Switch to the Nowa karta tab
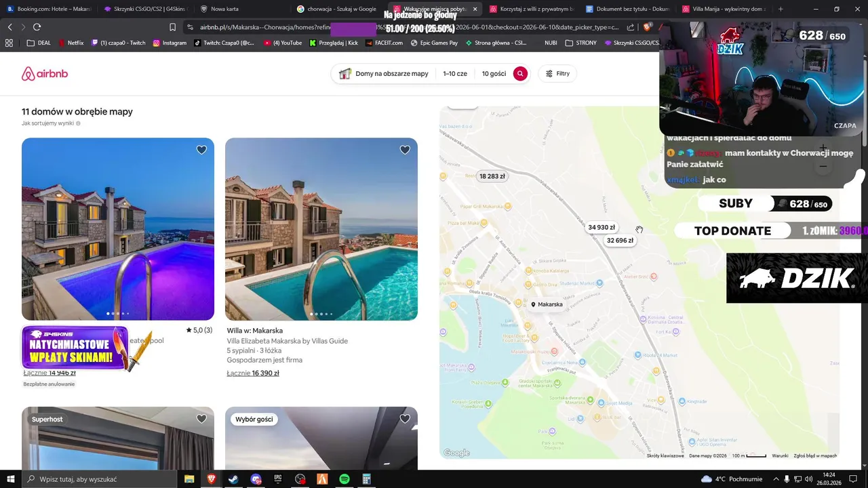The width and height of the screenshot is (868, 488). pyautogui.click(x=241, y=9)
